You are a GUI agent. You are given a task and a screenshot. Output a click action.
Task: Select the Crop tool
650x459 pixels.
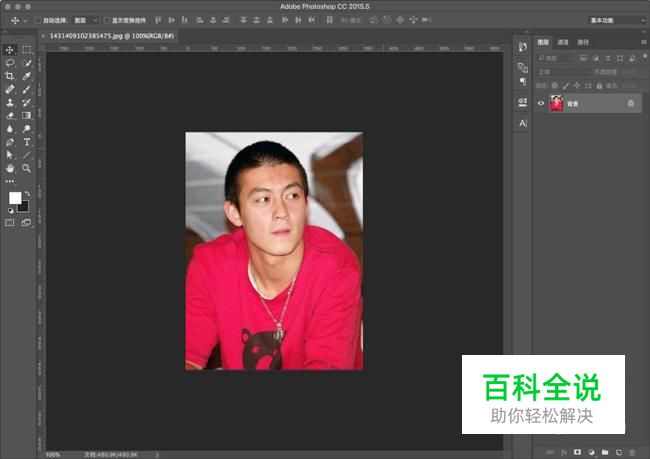[10, 76]
